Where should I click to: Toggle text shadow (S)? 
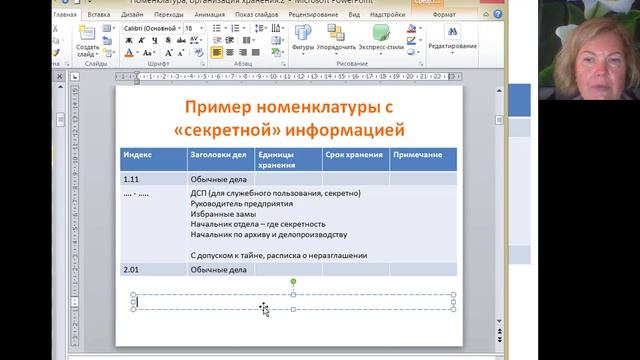coord(168,40)
